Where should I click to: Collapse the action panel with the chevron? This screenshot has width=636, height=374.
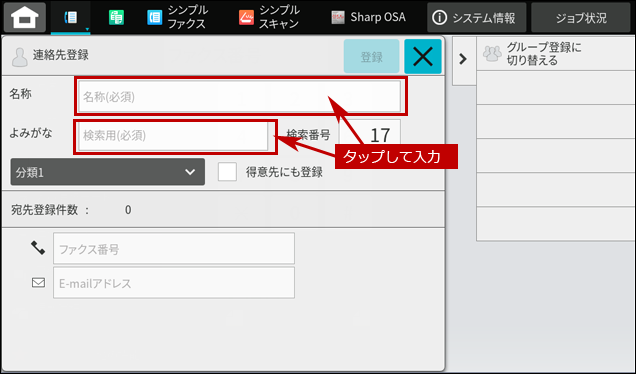coord(463,59)
